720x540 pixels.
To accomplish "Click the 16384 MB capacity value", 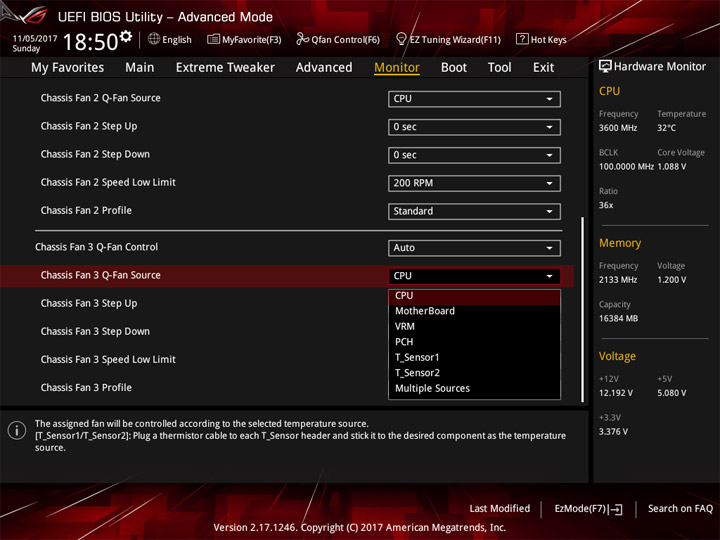I will point(618,319).
